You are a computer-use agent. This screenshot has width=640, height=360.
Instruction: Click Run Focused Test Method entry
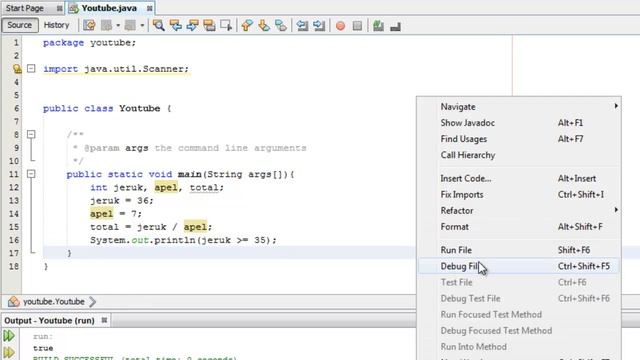[x=519, y=315]
